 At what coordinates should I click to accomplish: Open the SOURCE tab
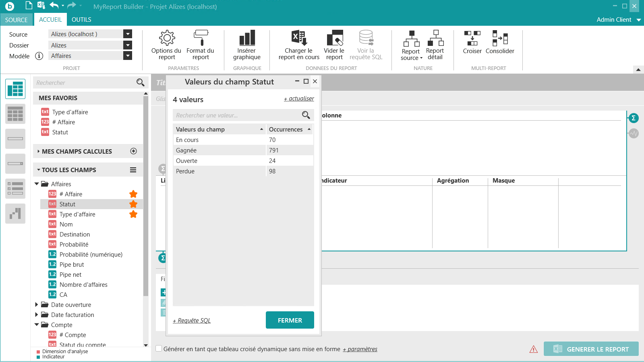tap(17, 20)
